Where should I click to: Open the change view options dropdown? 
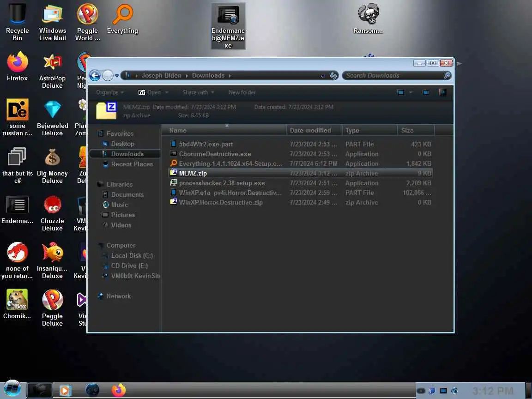(411, 92)
